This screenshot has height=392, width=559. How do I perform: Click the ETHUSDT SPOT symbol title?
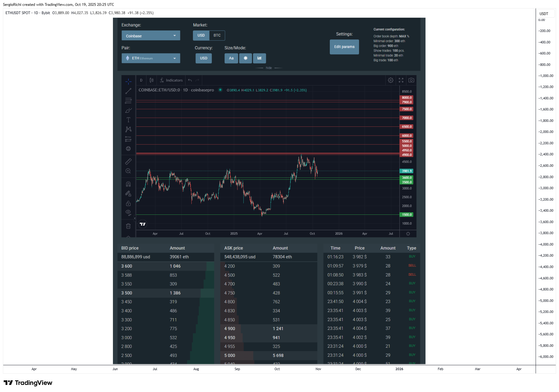coord(18,13)
